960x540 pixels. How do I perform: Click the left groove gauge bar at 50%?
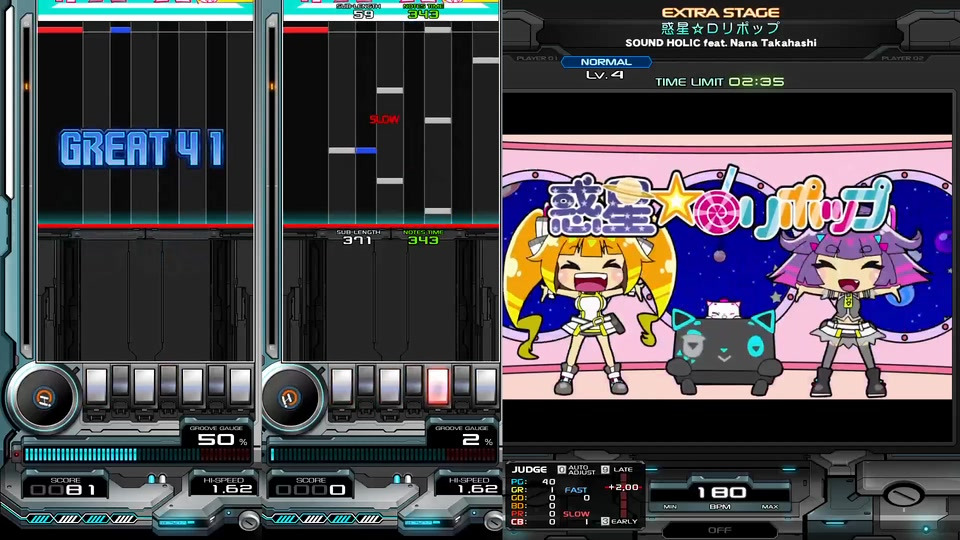click(138, 454)
